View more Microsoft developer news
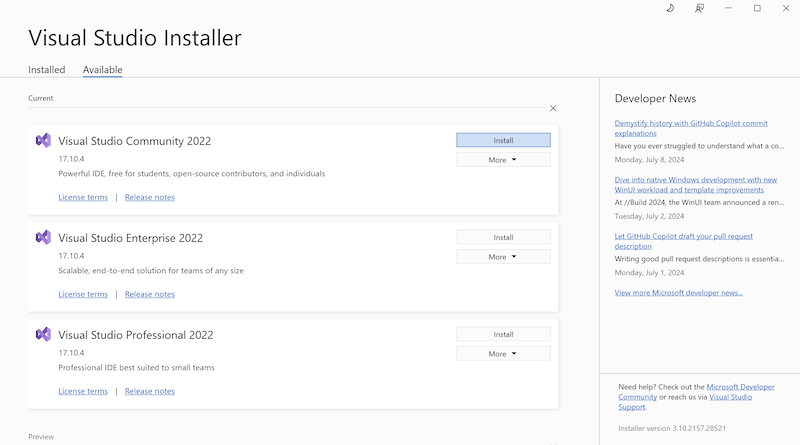The width and height of the screenshot is (800, 445). coord(679,292)
